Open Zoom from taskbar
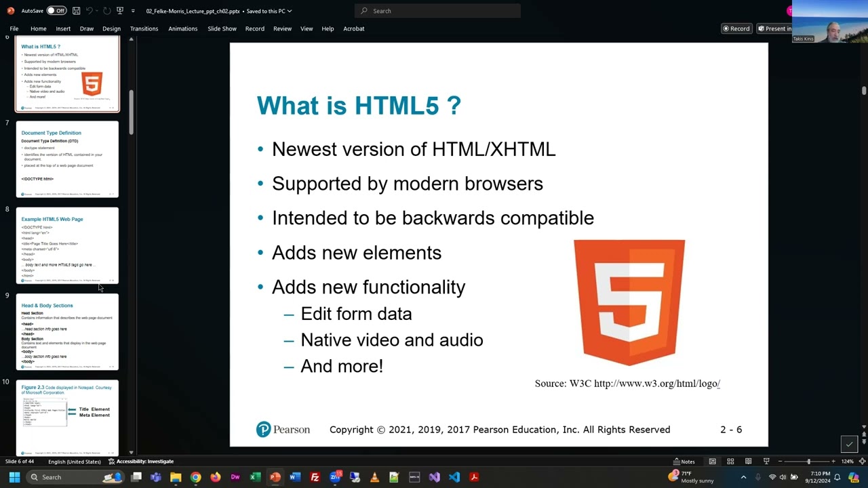Viewport: 868px width, 488px height. click(335, 477)
